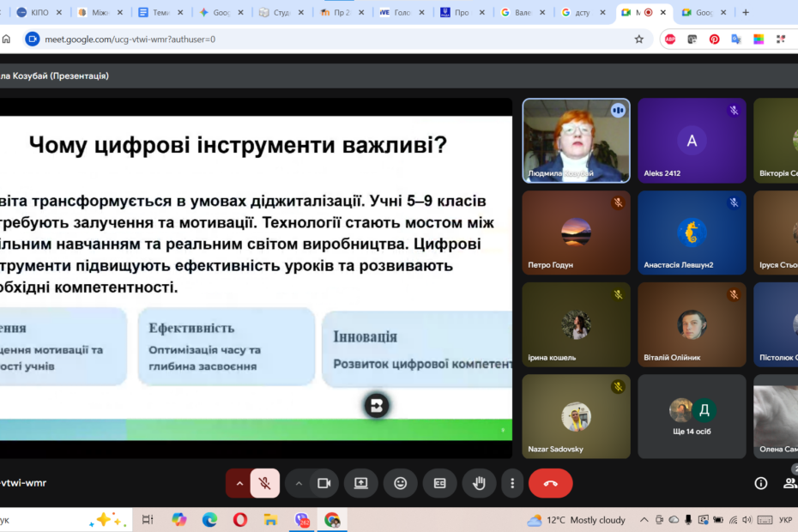Open the Pinterest extension icon
The height and width of the screenshot is (532, 798).
click(x=714, y=39)
